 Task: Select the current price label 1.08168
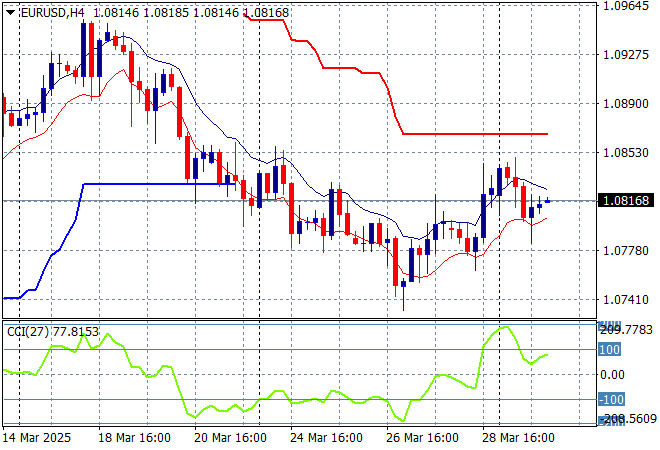point(626,200)
